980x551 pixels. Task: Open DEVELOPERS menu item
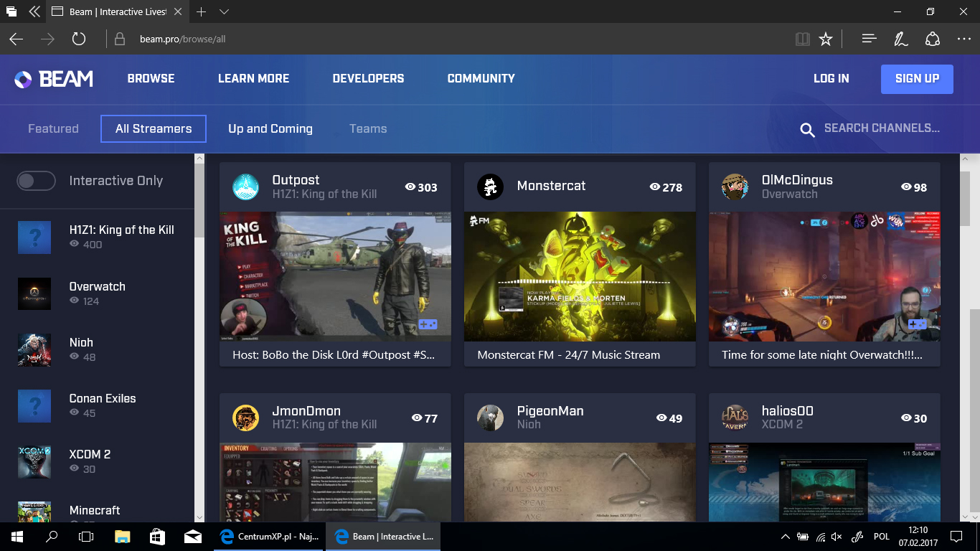pyautogui.click(x=368, y=79)
